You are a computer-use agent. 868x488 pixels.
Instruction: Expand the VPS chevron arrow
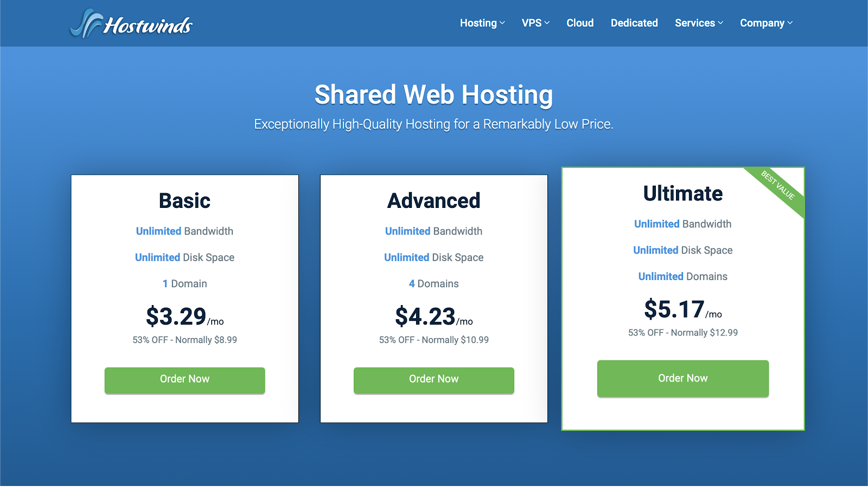coord(547,23)
